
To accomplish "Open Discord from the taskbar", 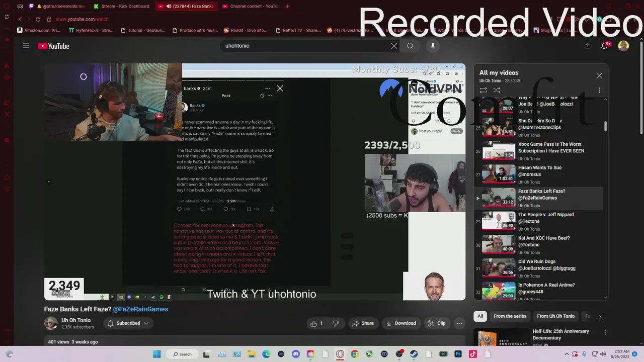I will pos(295,354).
